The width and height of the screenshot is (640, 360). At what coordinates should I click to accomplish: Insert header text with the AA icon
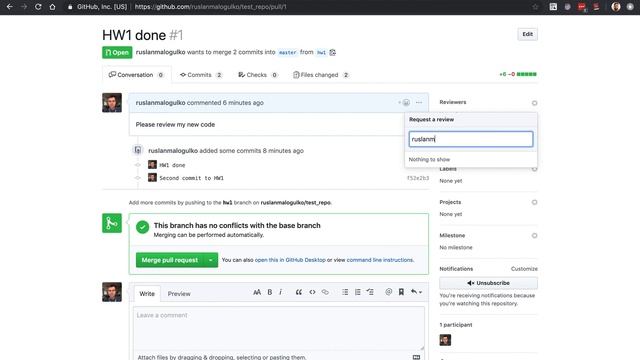pos(257,292)
